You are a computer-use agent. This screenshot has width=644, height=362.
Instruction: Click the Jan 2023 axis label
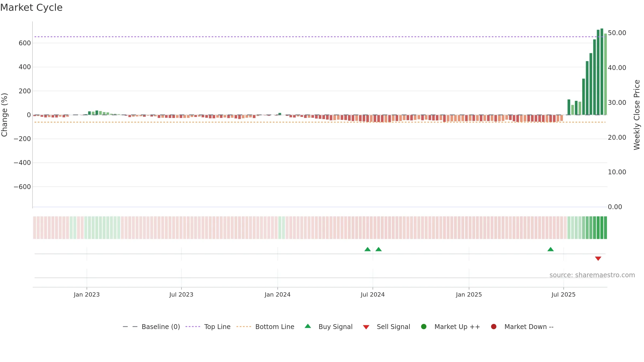click(87, 295)
